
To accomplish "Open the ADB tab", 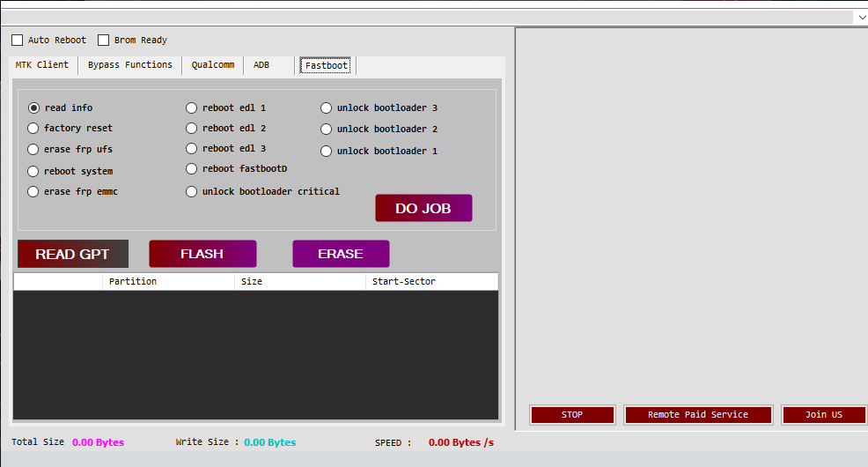I will click(x=261, y=65).
